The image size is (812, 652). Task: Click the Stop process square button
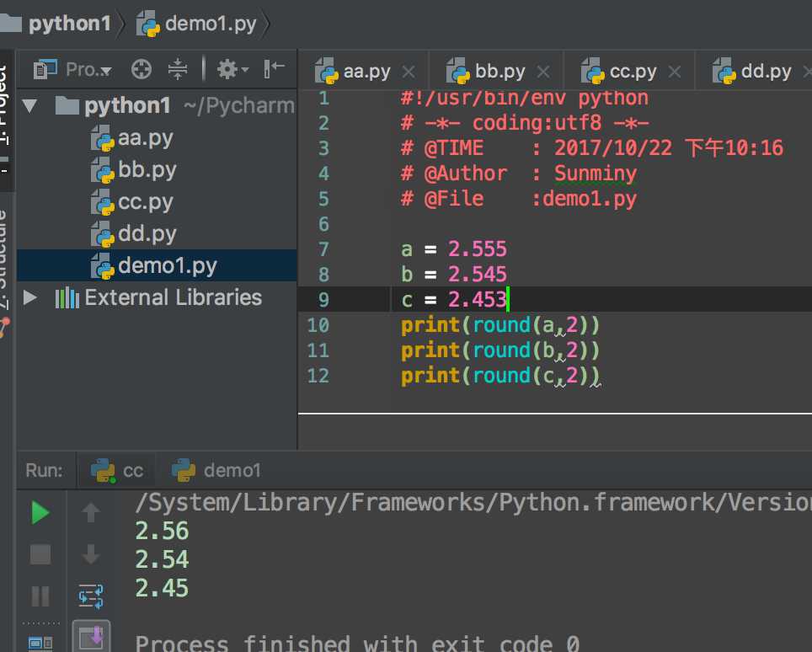coord(40,554)
